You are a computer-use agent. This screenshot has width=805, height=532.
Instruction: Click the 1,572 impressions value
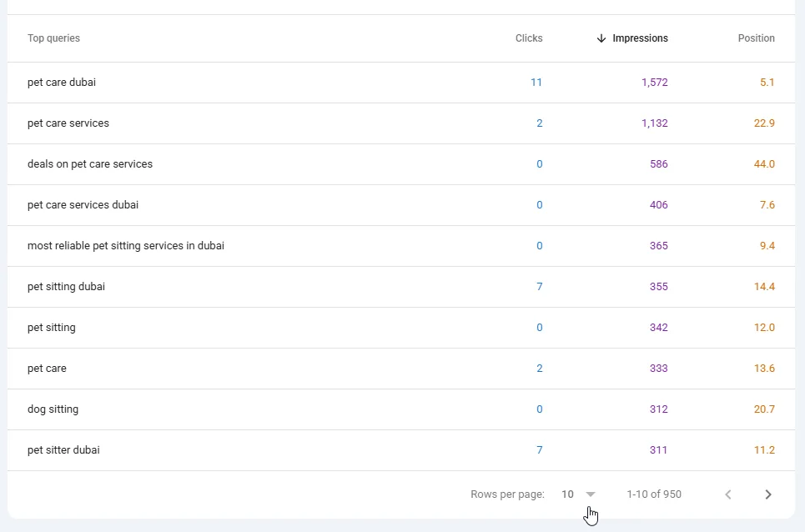tap(655, 83)
